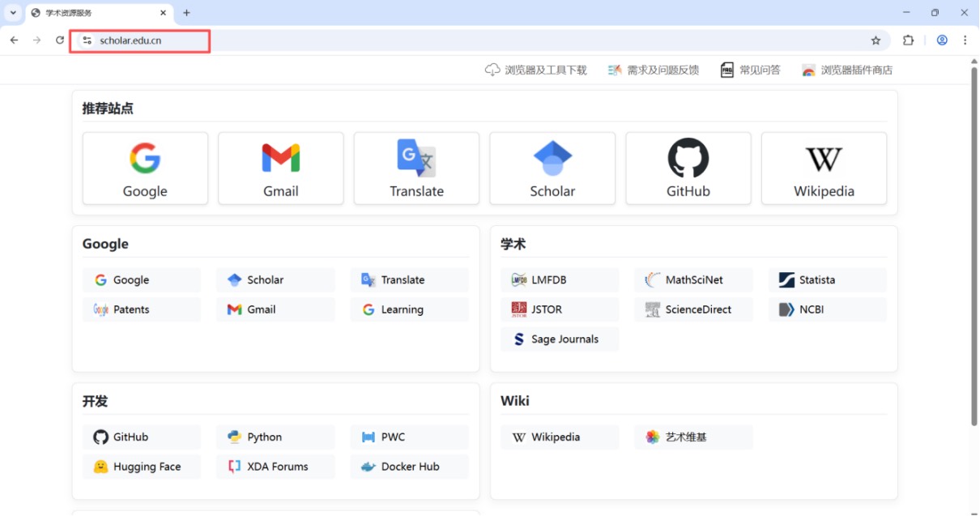The height and width of the screenshot is (516, 980).
Task: Expand the tab search dropdown arrow
Action: point(13,13)
